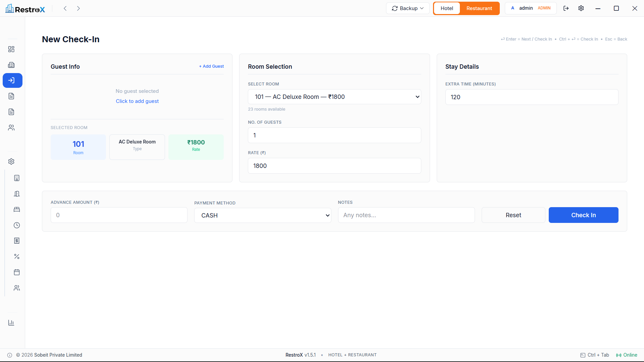This screenshot has width=644, height=362.
Task: Click the Room Selection heading
Action: (x=270, y=67)
